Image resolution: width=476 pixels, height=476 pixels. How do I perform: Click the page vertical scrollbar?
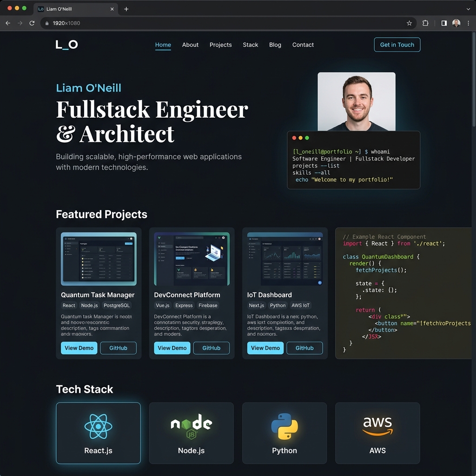[474, 79]
